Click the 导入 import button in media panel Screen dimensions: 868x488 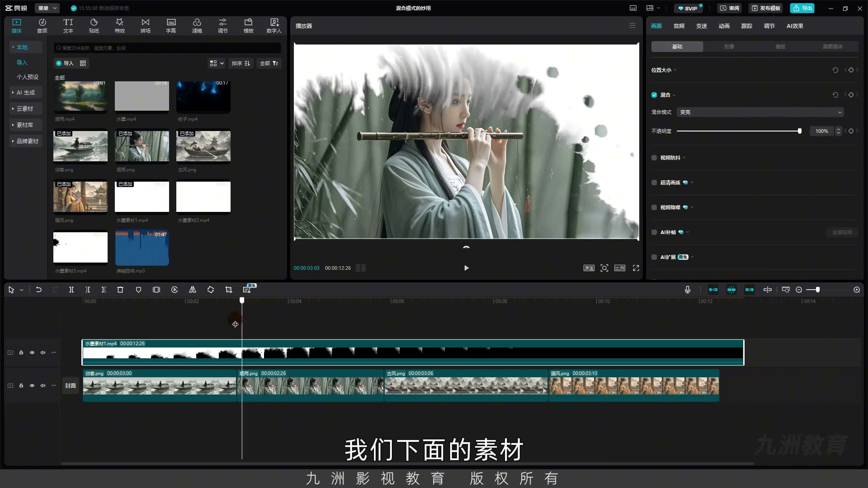tap(64, 63)
